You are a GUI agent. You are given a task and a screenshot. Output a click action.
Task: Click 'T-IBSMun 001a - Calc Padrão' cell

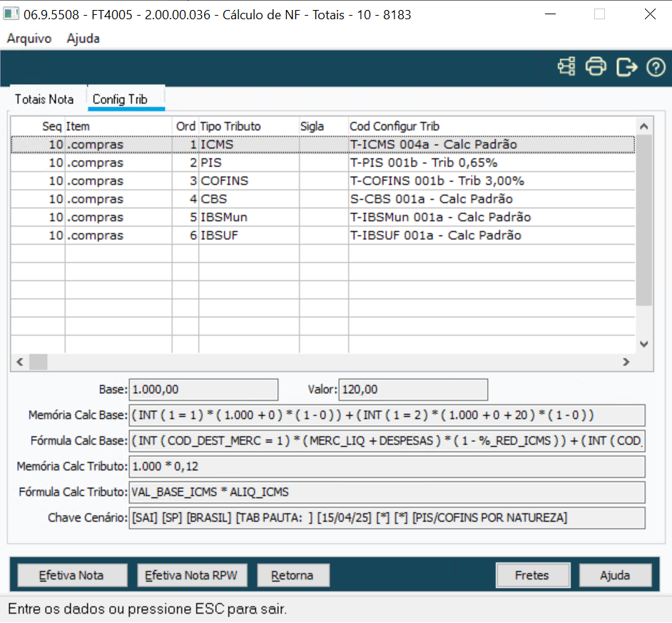click(x=492, y=217)
